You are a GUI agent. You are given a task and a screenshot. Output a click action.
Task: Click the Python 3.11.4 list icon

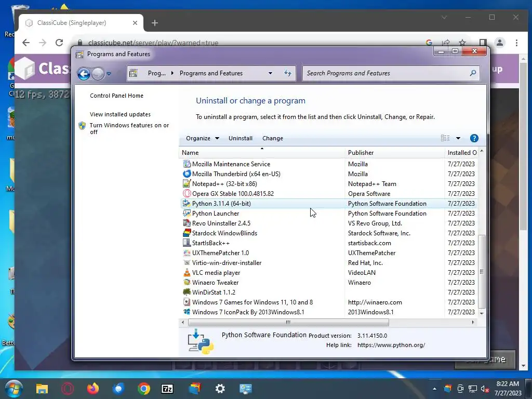[187, 203]
